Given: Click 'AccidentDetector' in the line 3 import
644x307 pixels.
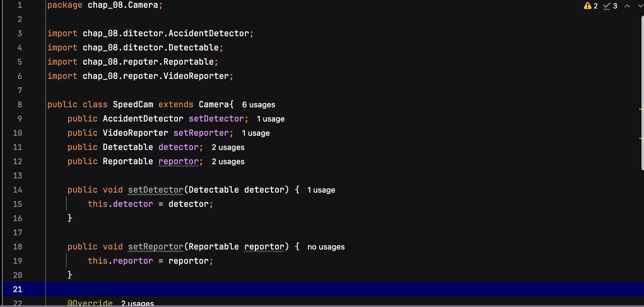Looking at the screenshot, I should (x=209, y=33).
